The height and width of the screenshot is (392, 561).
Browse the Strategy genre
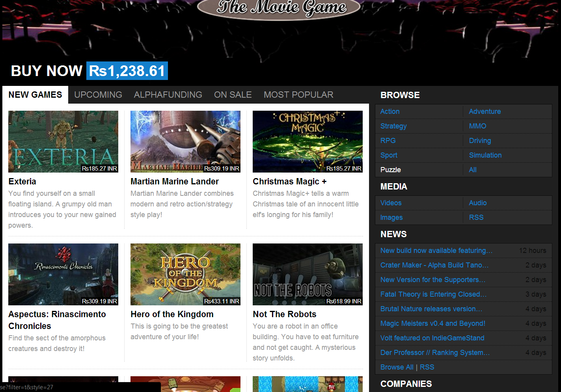(x=393, y=126)
